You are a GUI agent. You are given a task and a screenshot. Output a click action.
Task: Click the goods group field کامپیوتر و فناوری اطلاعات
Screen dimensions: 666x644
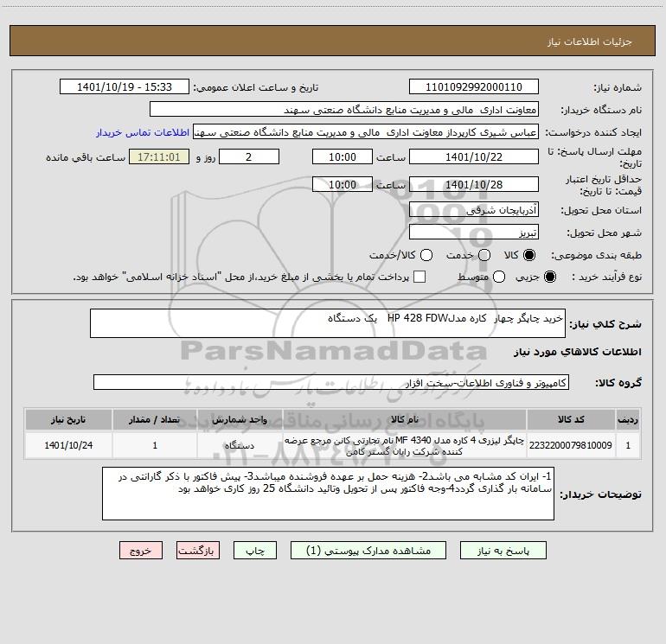pos(331,382)
